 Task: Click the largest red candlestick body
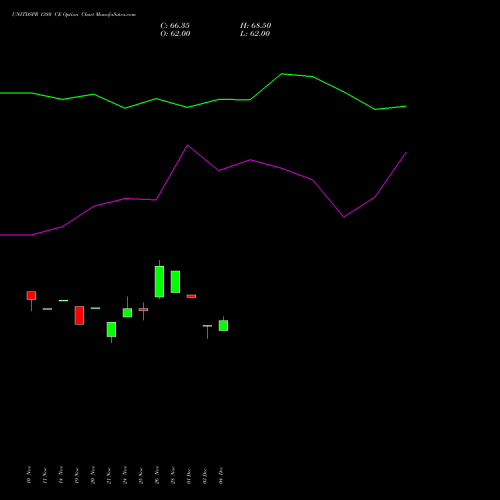coord(79,315)
